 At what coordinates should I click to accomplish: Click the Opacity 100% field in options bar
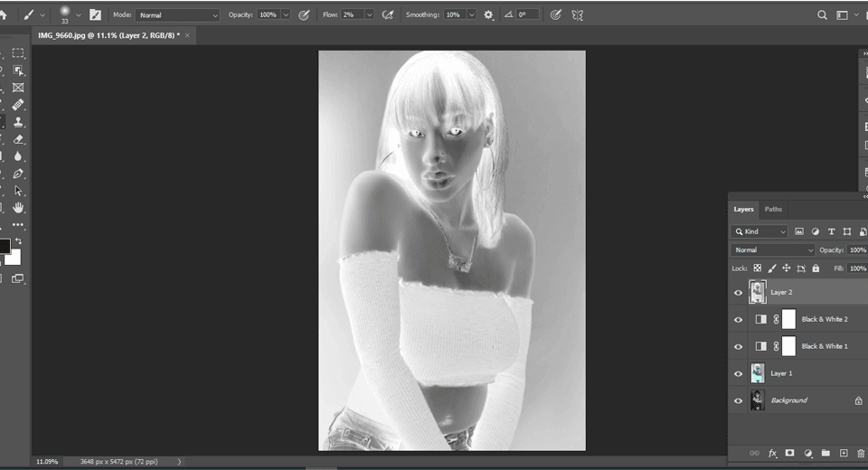coord(269,15)
